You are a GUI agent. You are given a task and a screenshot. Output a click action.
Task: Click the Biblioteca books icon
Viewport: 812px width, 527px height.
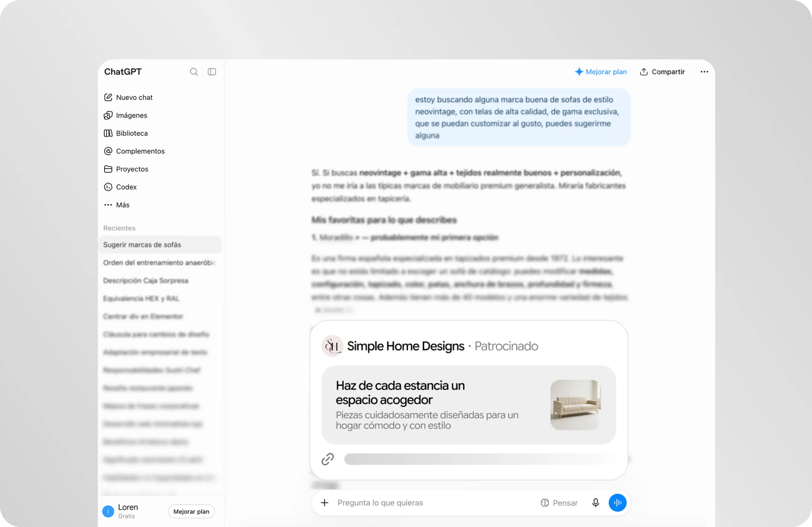tap(108, 133)
